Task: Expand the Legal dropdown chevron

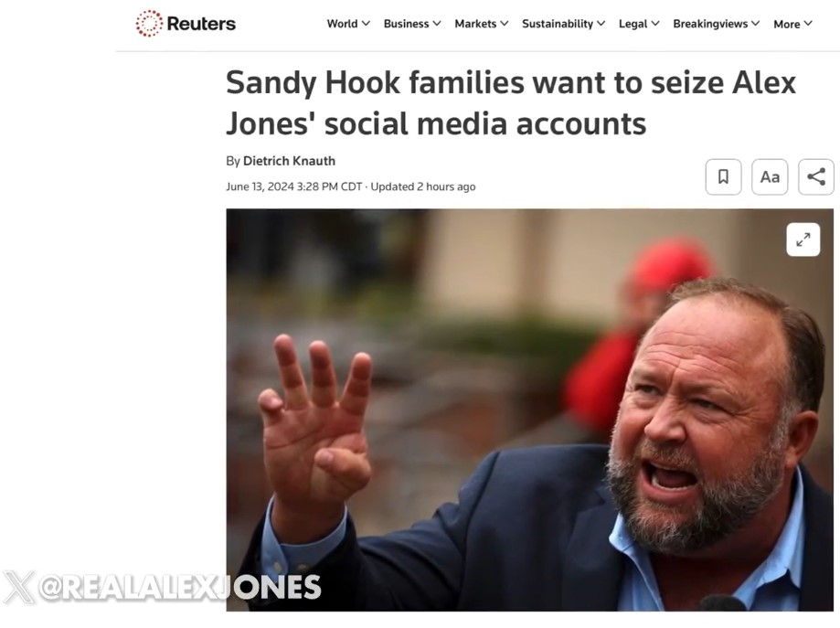Action: pyautogui.click(x=654, y=24)
